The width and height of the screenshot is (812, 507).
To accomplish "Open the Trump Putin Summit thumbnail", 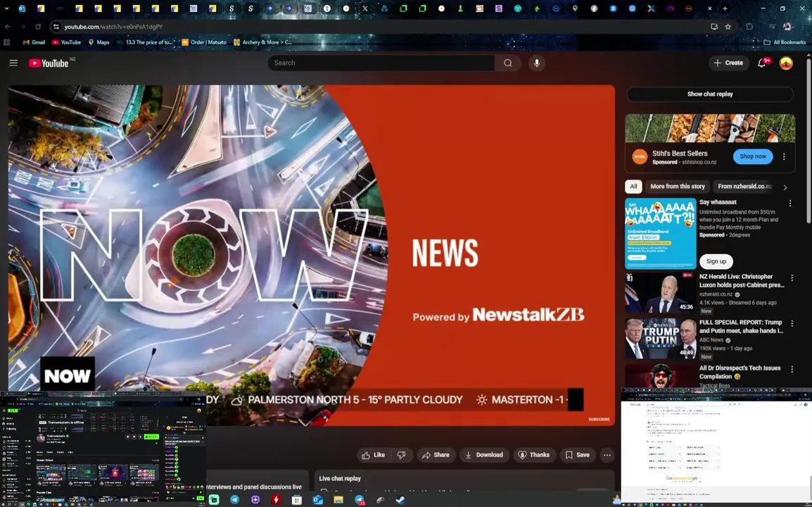I will [x=660, y=339].
